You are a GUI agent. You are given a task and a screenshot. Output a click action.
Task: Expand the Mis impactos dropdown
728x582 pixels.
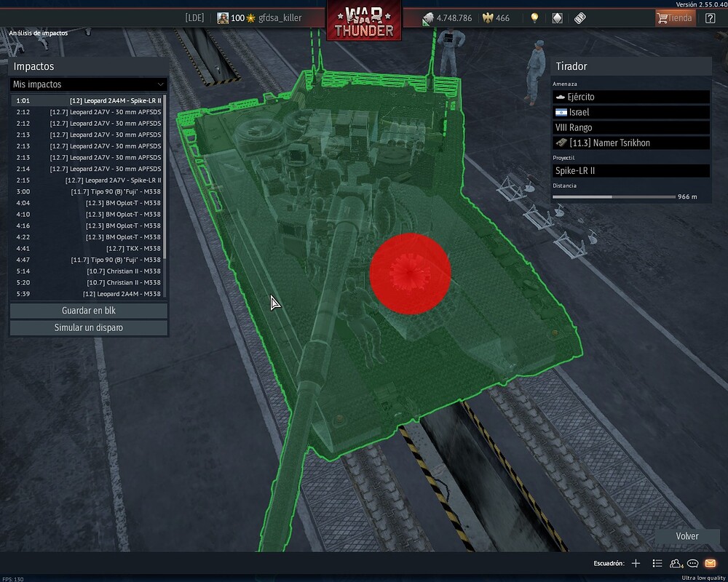[x=89, y=84]
